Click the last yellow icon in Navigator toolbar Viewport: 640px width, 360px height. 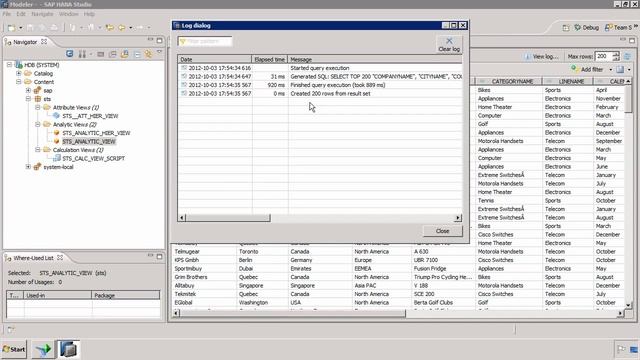click(149, 54)
